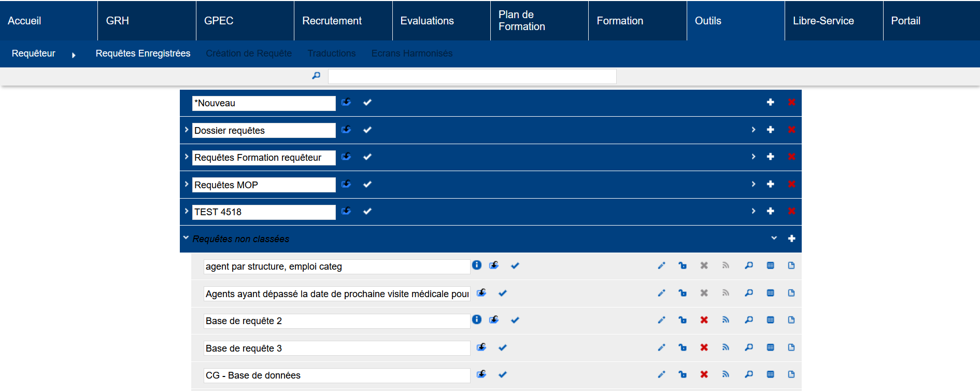Click the Requêtes Enregistrées submenu link

click(143, 53)
